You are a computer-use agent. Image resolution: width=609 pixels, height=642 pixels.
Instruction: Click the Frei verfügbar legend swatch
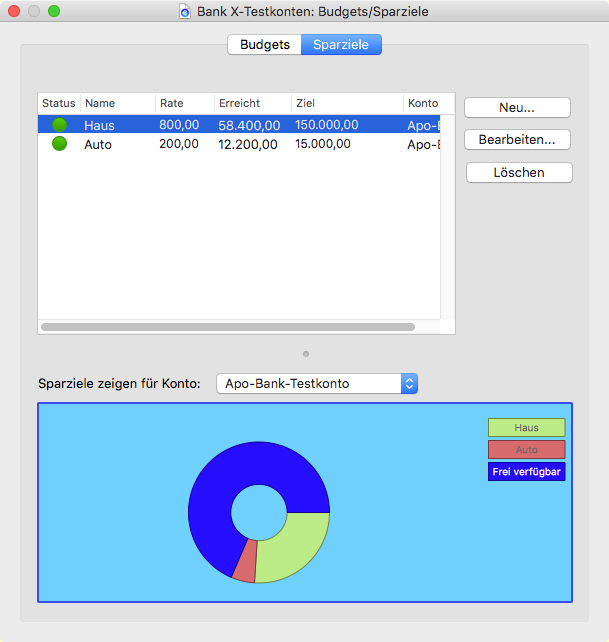(x=526, y=471)
